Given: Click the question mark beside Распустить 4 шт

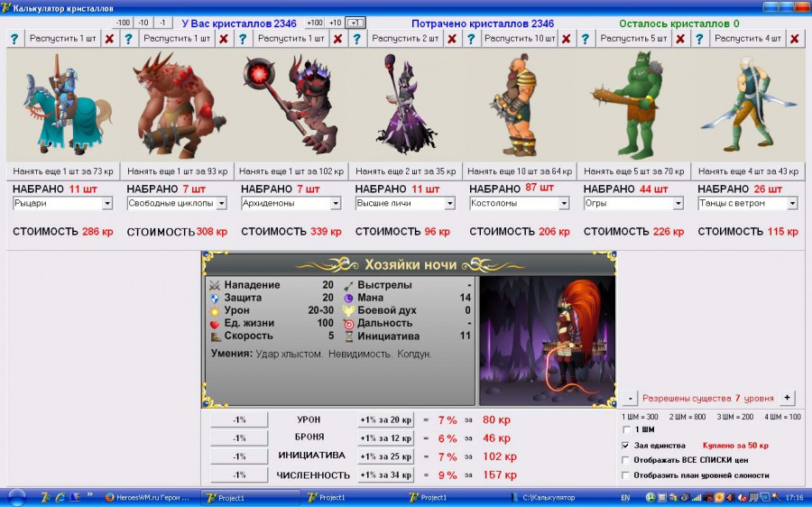Looking at the screenshot, I should [x=699, y=39].
